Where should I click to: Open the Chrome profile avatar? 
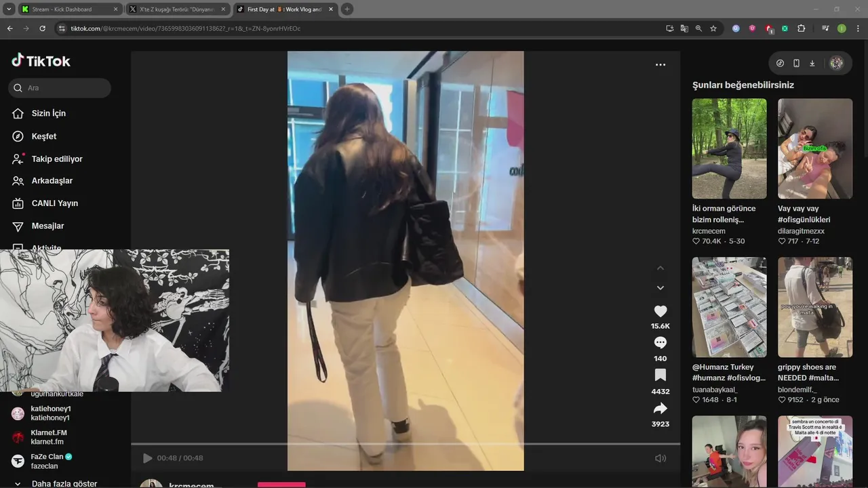point(842,28)
